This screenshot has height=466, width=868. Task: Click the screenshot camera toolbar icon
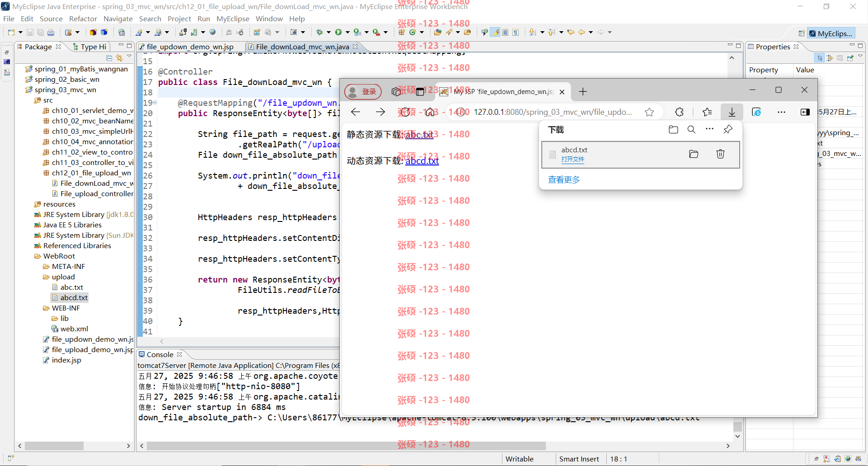click(x=294, y=32)
